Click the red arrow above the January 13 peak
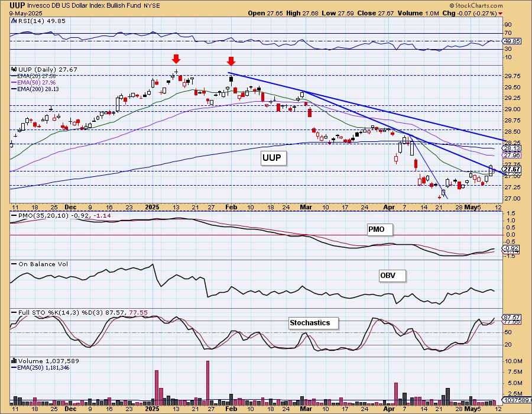532x414 pixels. click(176, 59)
